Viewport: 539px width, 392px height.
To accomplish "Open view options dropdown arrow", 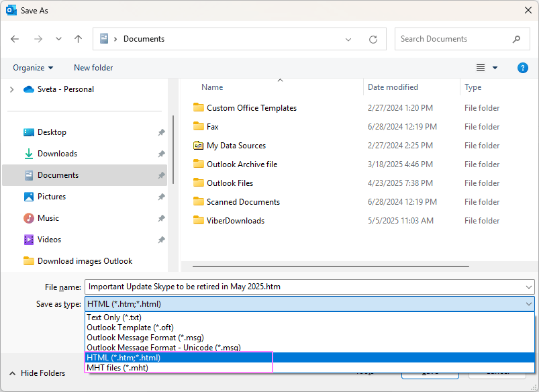I will (495, 68).
